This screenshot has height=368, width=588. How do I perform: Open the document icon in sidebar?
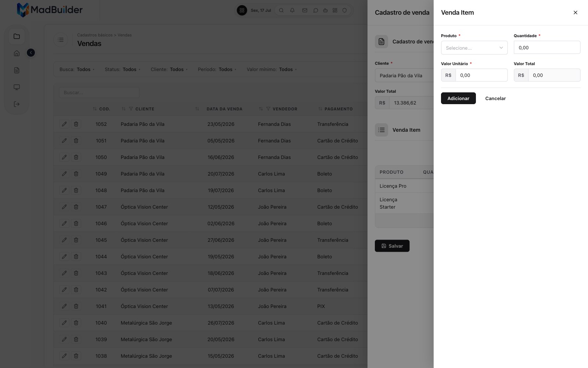click(17, 70)
